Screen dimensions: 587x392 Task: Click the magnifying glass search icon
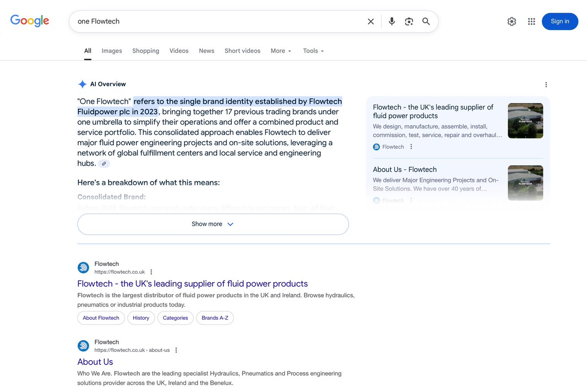coord(426,22)
